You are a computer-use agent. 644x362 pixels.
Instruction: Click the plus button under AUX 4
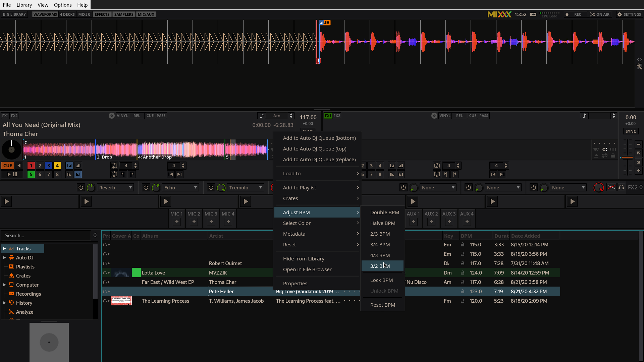[467, 222]
